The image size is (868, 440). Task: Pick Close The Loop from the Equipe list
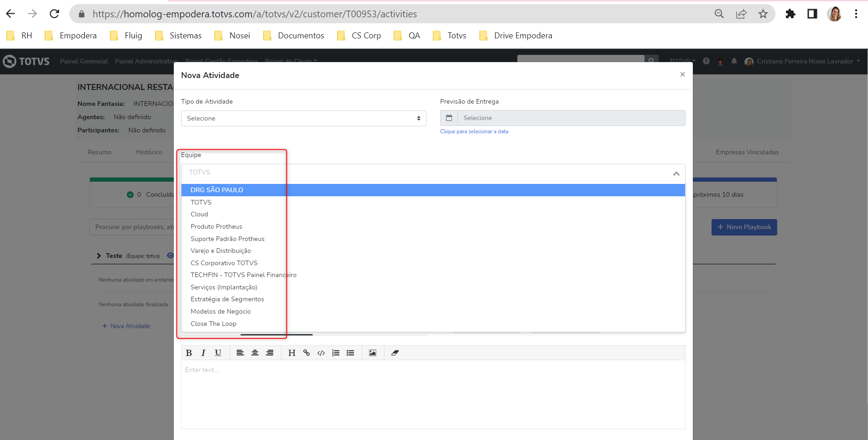tap(433, 324)
